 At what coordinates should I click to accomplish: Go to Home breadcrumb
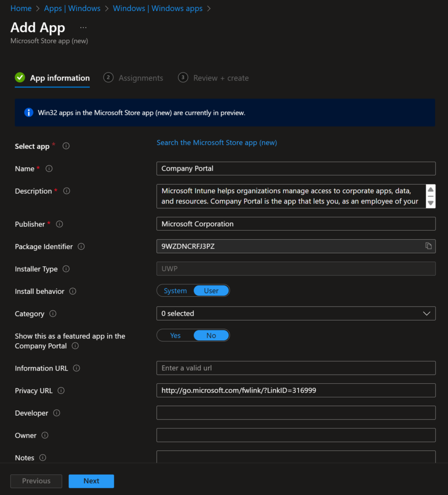pos(21,9)
